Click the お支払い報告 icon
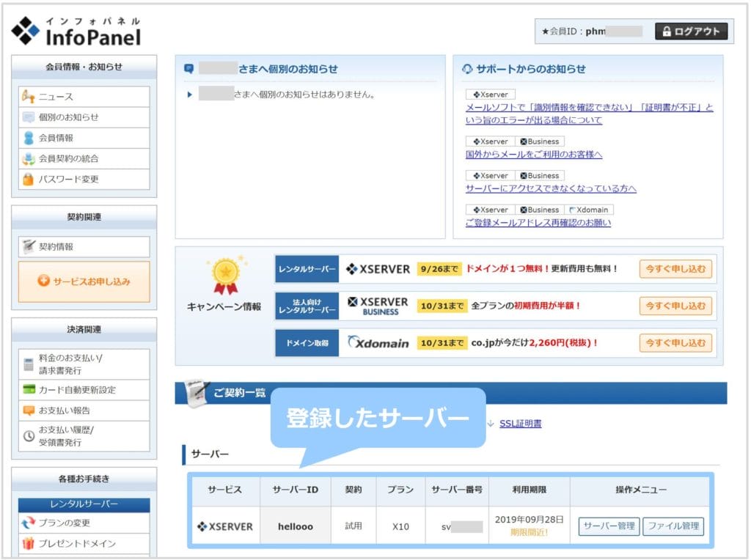The width and height of the screenshot is (751, 560). 29,410
